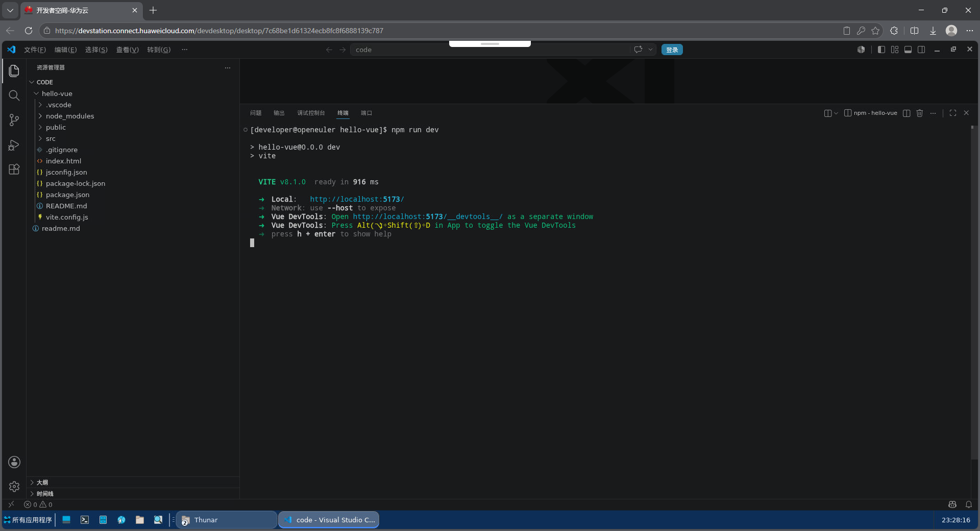Go back with the navigation arrow in VS Code

pyautogui.click(x=329, y=50)
